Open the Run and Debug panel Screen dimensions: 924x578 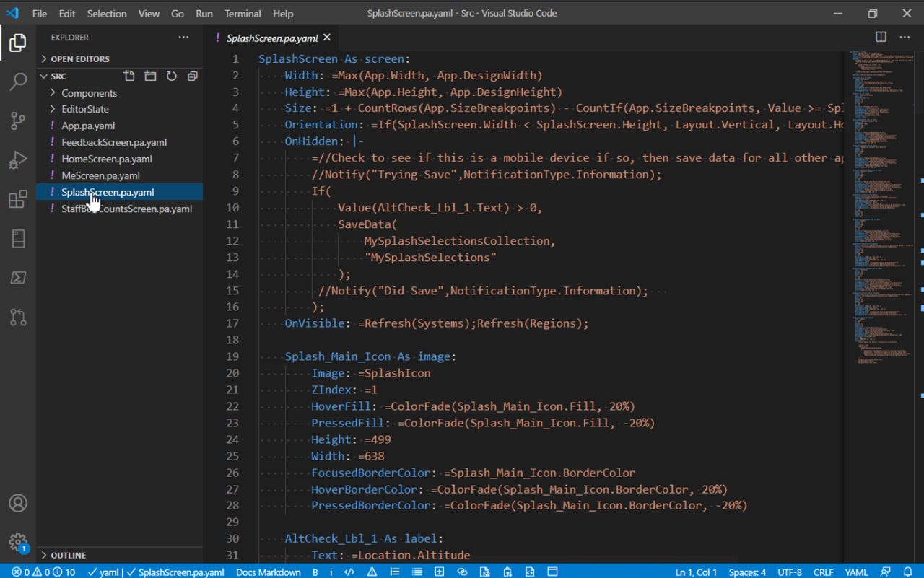point(17,160)
